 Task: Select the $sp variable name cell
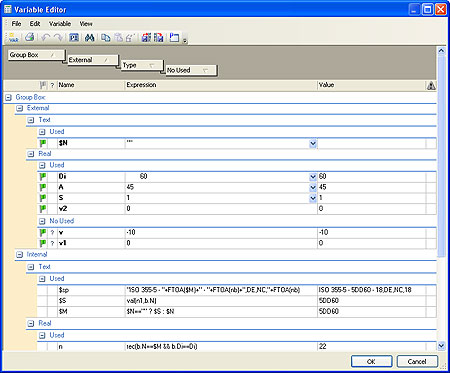click(91, 290)
